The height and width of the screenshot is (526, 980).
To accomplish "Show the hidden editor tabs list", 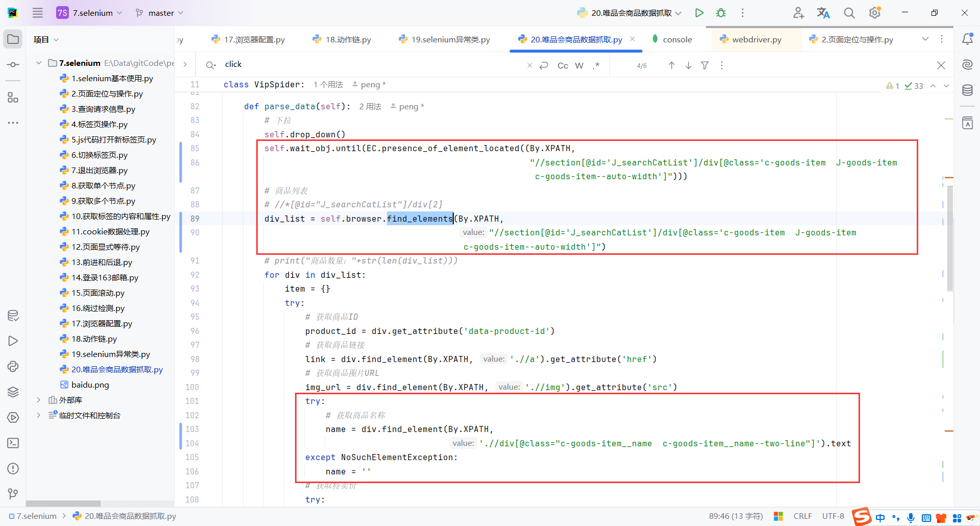I will click(925, 39).
